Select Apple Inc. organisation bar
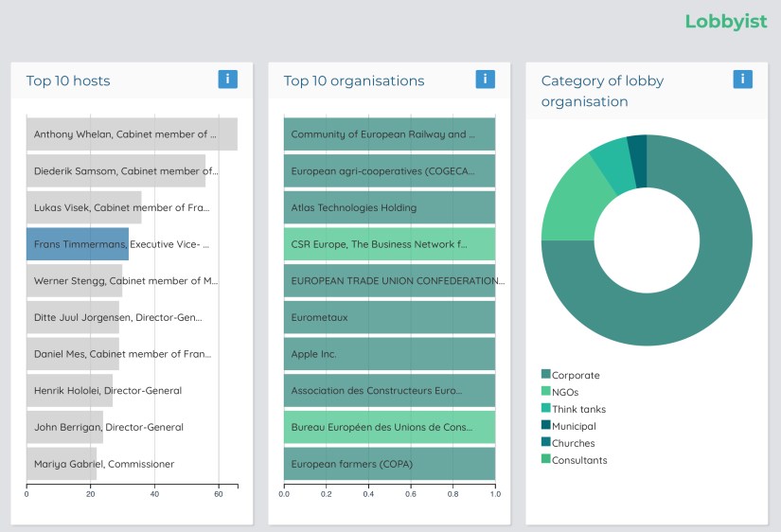This screenshot has width=781, height=532. pyautogui.click(x=389, y=354)
